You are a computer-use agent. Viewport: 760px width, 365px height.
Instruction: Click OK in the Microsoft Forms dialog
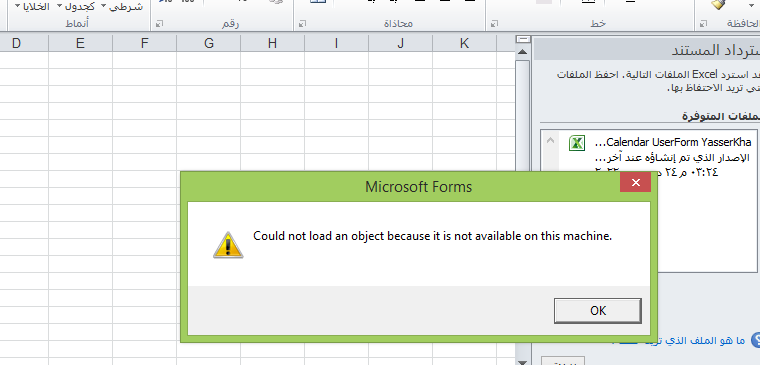598,311
